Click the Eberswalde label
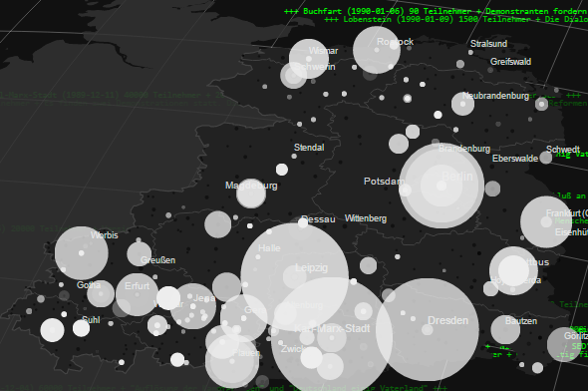 pyautogui.click(x=515, y=159)
